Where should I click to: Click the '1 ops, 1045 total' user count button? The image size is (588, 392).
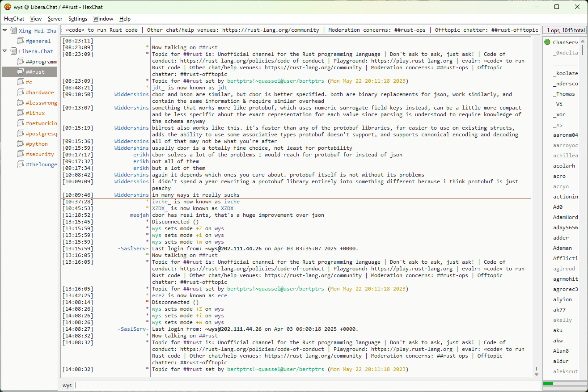click(564, 30)
